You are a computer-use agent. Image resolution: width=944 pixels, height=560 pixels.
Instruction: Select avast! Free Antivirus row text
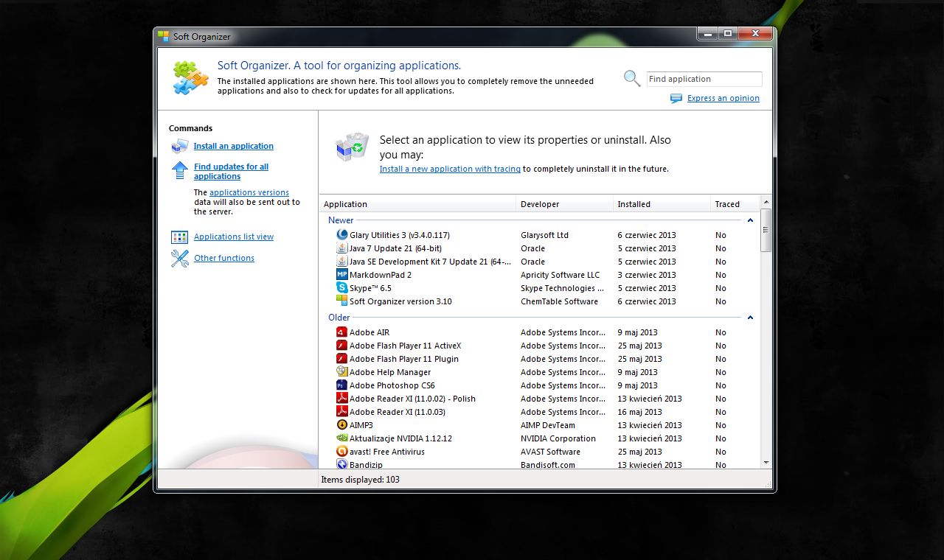(387, 452)
